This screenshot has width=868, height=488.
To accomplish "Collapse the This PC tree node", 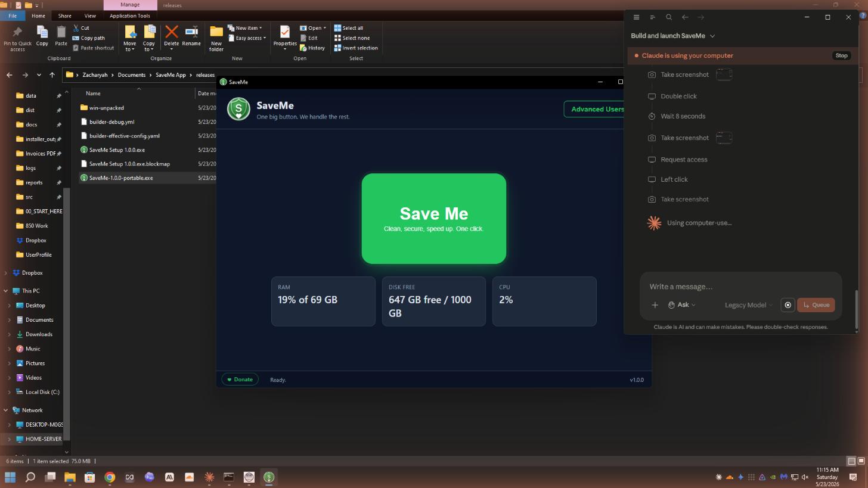I will 6,291.
